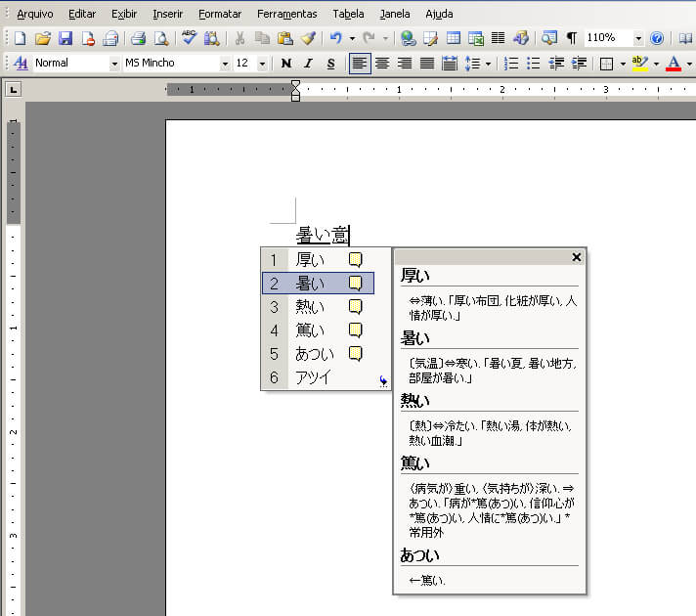The image size is (696, 616).
Task: Open Word Help with the question mark icon
Action: 657,38
